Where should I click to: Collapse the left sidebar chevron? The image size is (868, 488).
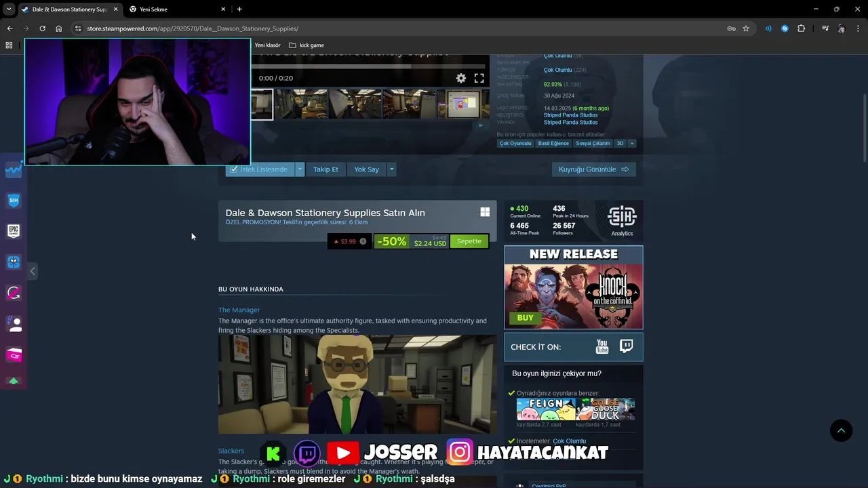(x=33, y=271)
